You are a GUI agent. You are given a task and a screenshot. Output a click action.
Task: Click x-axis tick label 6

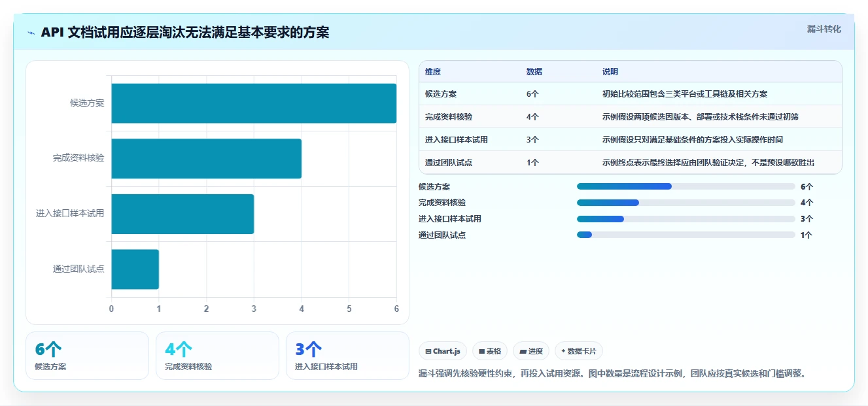tap(396, 309)
